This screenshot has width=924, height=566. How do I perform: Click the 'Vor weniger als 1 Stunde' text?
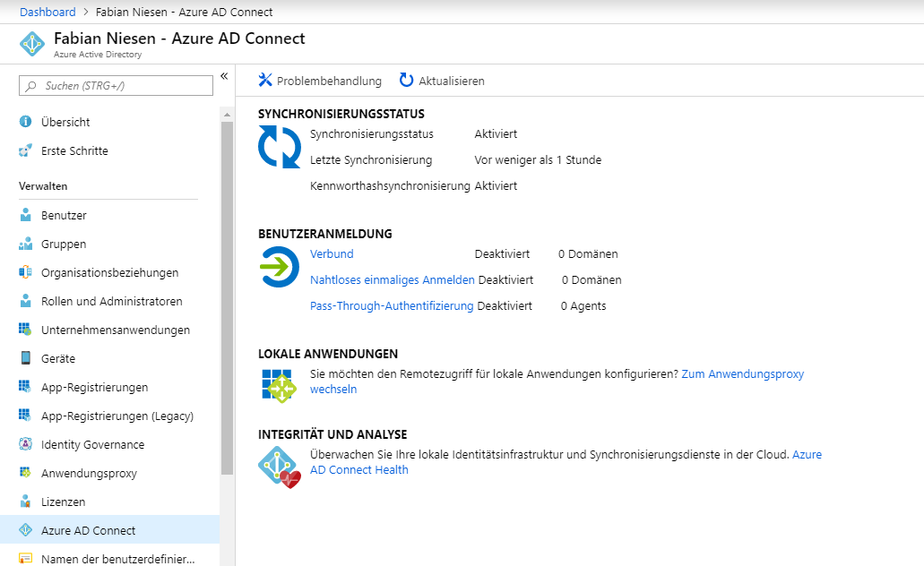tap(538, 159)
